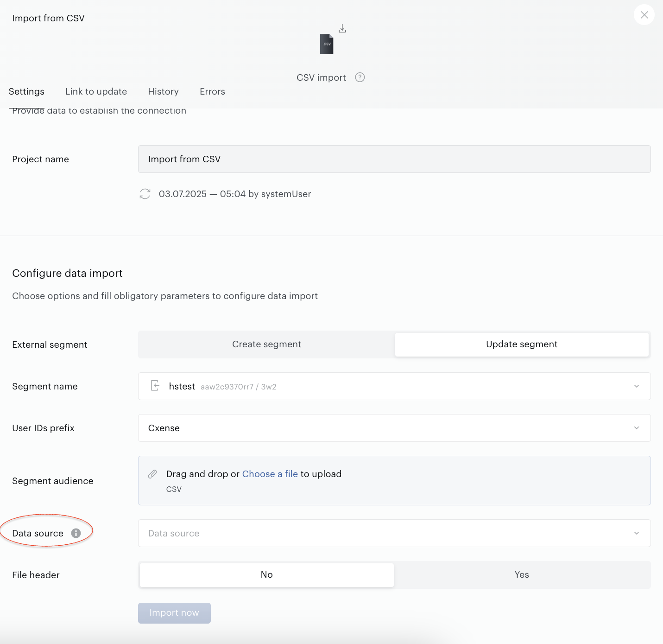Click the segment ID 'aaw2c9370rr7 / 3w2'
Screen dimensions: 663x644
pos(239,387)
